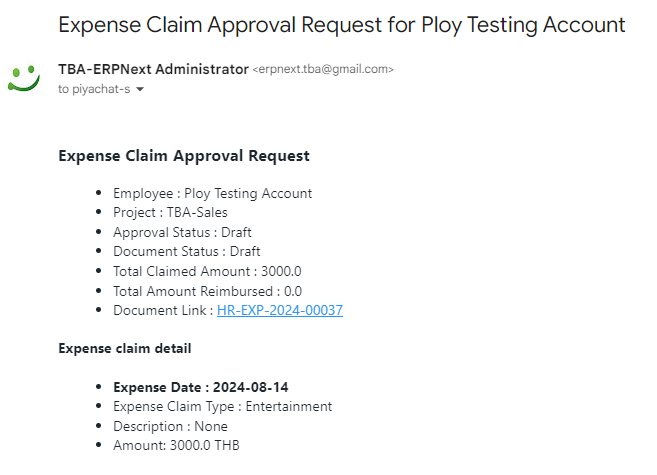Viewport: 657px width, 475px height.
Task: Open the HR-EXP-2024-00037 document link
Action: (x=280, y=310)
